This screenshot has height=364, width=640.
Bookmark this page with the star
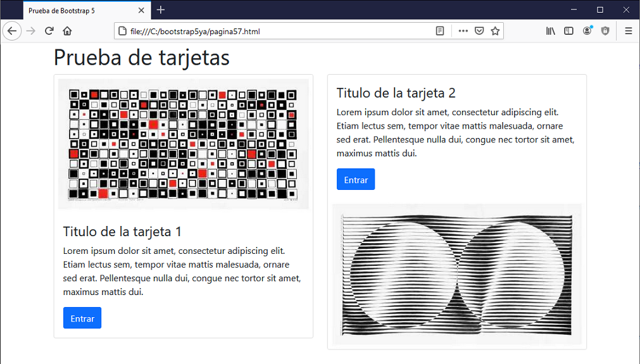[495, 31]
